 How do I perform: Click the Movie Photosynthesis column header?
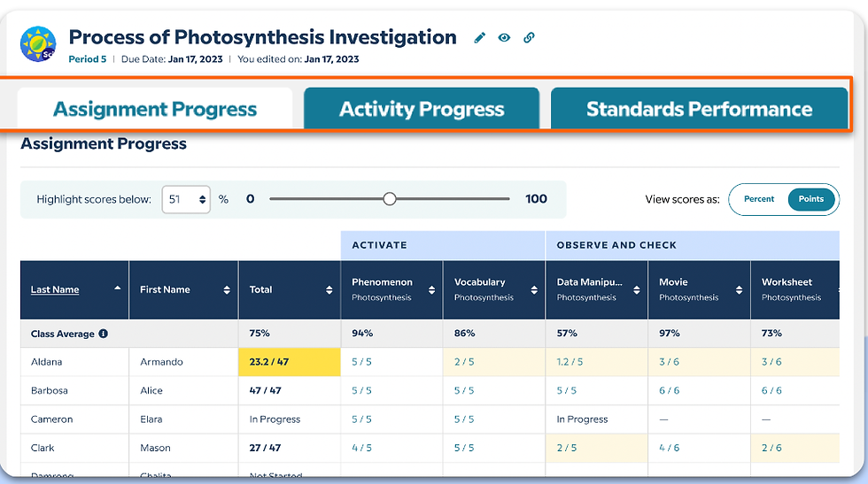[x=699, y=290]
